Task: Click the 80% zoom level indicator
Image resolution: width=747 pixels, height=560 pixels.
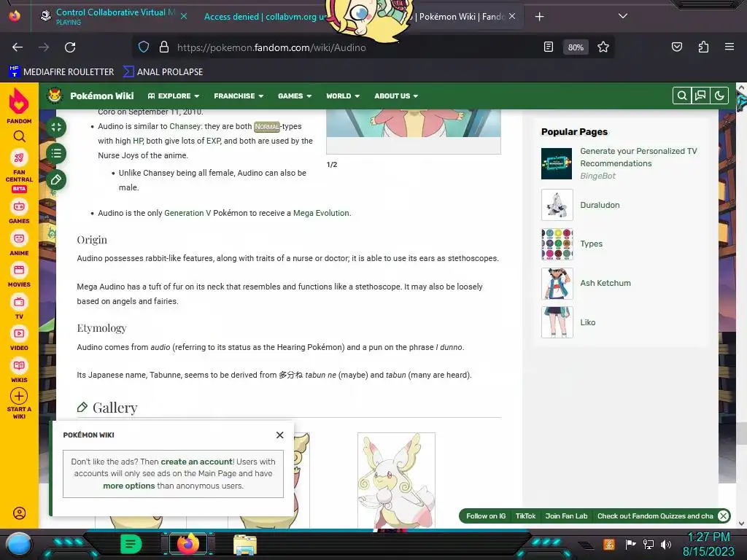Action: [576, 47]
